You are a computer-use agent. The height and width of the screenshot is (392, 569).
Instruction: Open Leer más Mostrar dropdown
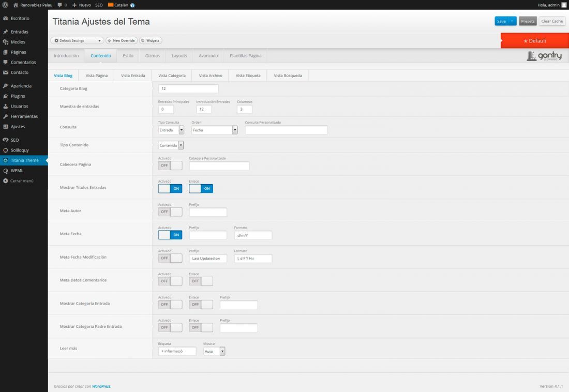point(214,351)
